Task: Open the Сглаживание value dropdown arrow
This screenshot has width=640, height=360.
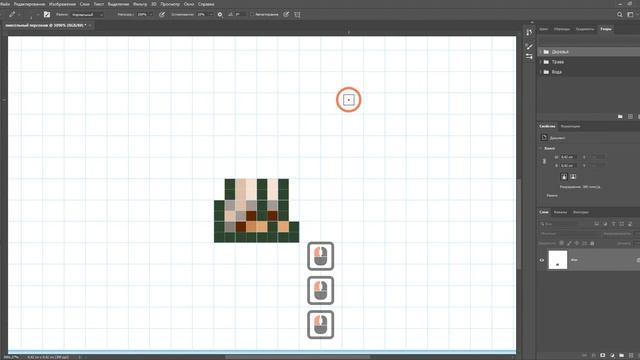Action: (x=211, y=14)
